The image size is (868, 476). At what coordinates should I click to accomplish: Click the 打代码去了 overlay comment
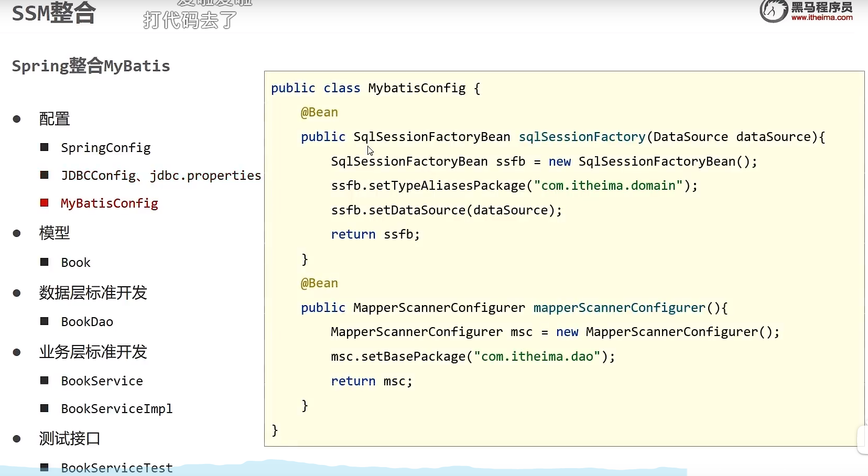pos(190,20)
